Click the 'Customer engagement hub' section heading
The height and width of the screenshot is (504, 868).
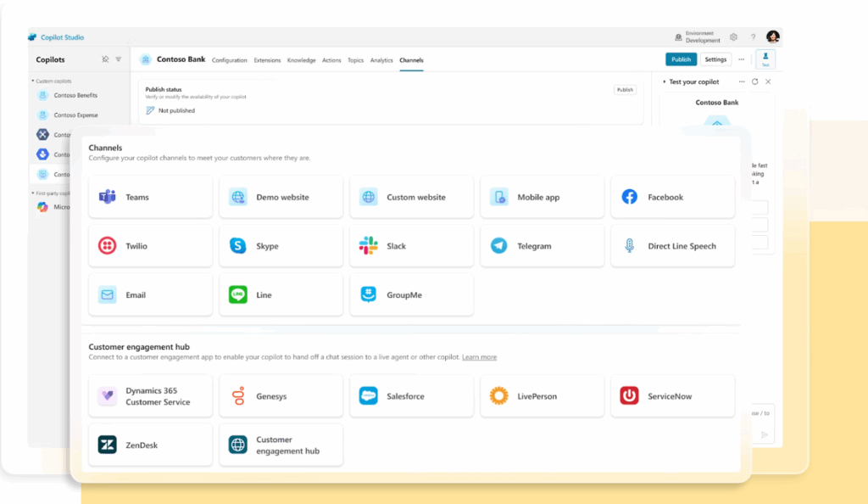(x=139, y=347)
